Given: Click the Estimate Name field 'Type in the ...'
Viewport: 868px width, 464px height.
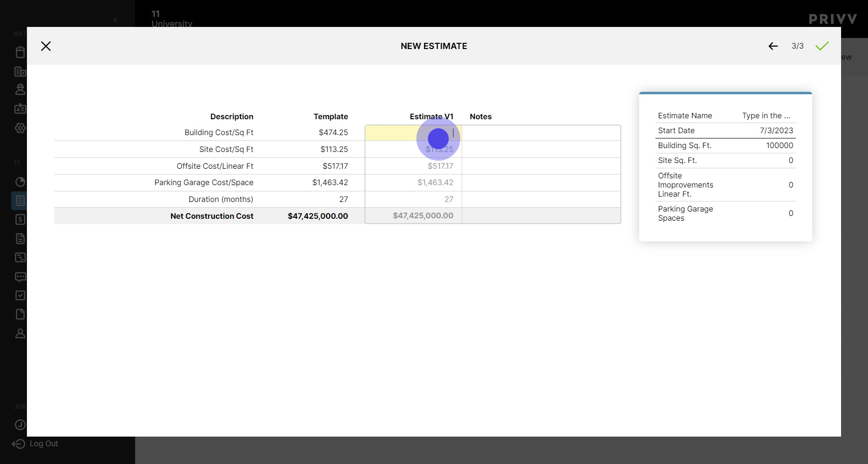Looking at the screenshot, I should click(x=766, y=115).
